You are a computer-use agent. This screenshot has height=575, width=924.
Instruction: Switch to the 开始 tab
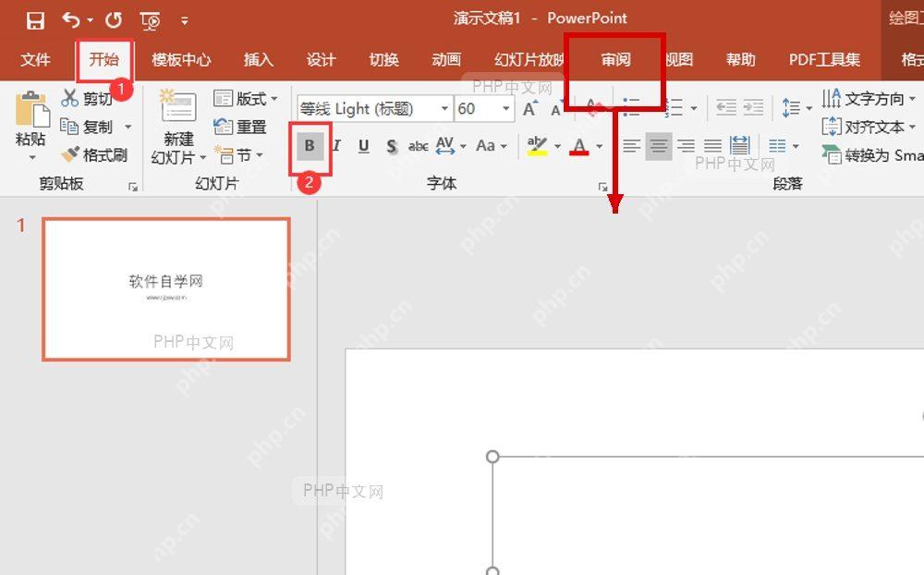tap(104, 59)
